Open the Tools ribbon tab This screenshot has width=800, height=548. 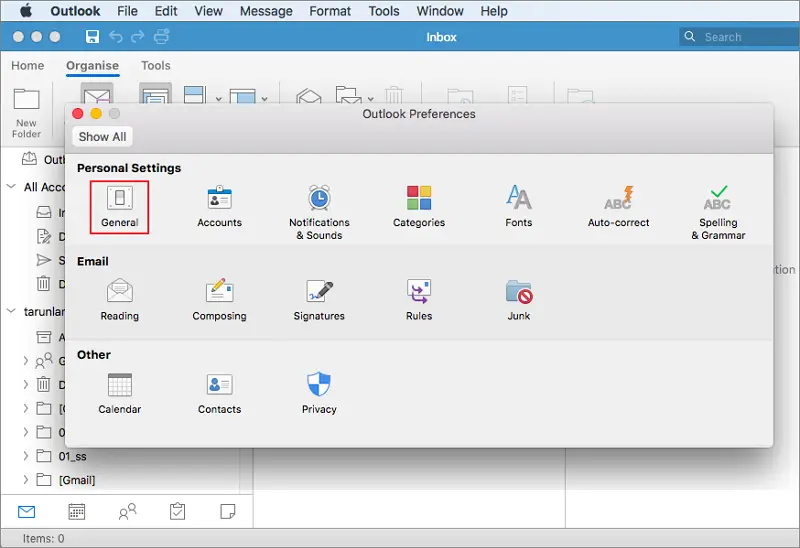tap(156, 65)
